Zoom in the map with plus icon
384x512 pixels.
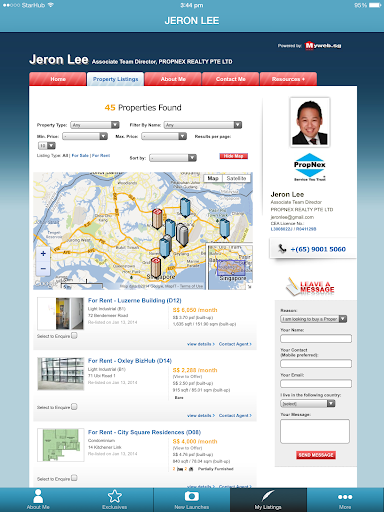click(x=43, y=254)
